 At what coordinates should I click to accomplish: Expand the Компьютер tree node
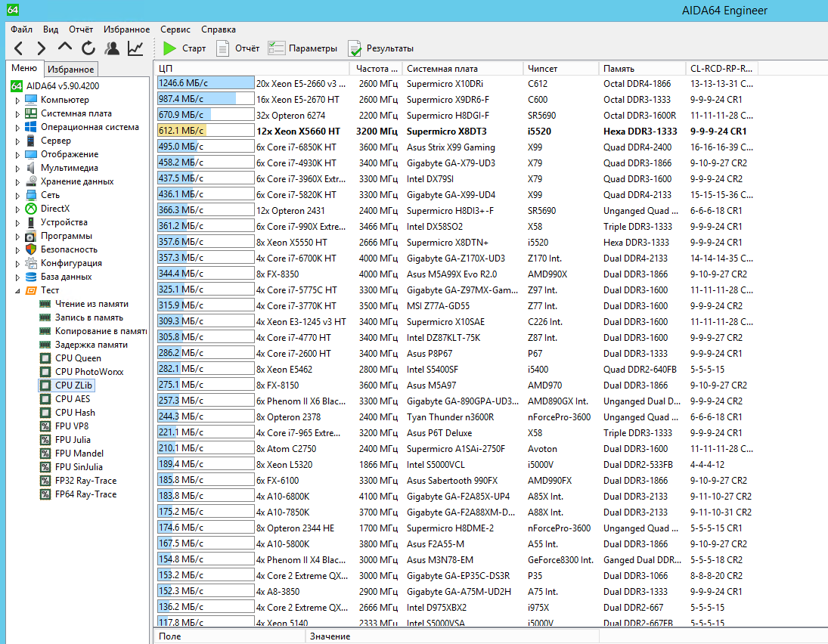point(17,101)
